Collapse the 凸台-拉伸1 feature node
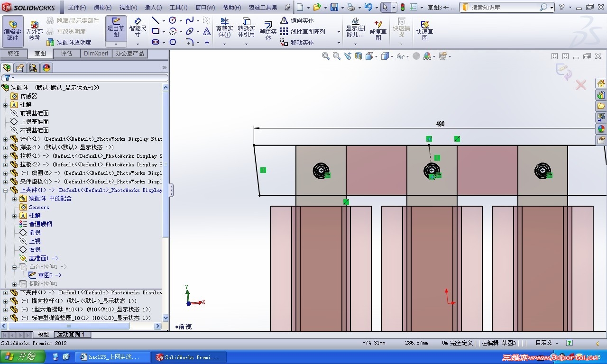Viewport: 607px width, 364px height. pyautogui.click(x=15, y=267)
